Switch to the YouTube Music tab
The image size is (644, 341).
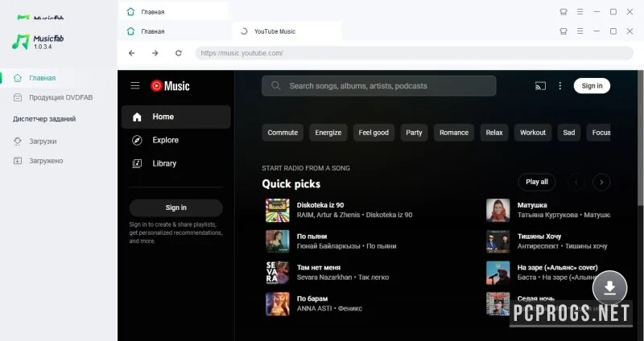287,31
